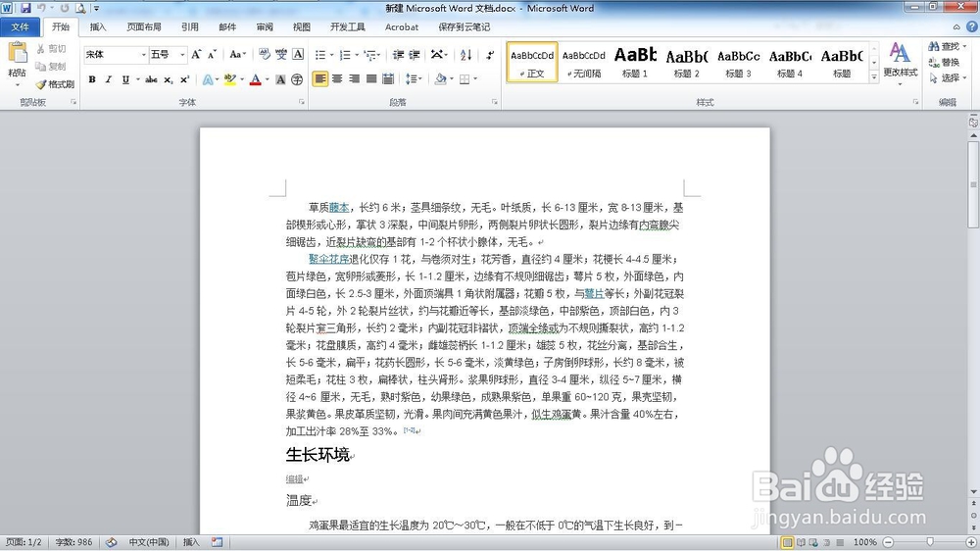The width and height of the screenshot is (980, 551).
Task: Click the Text Effects glowing A icon
Action: [x=207, y=79]
